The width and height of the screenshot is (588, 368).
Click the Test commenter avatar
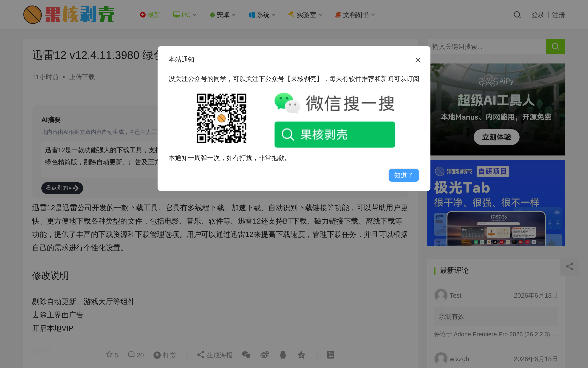(441, 295)
